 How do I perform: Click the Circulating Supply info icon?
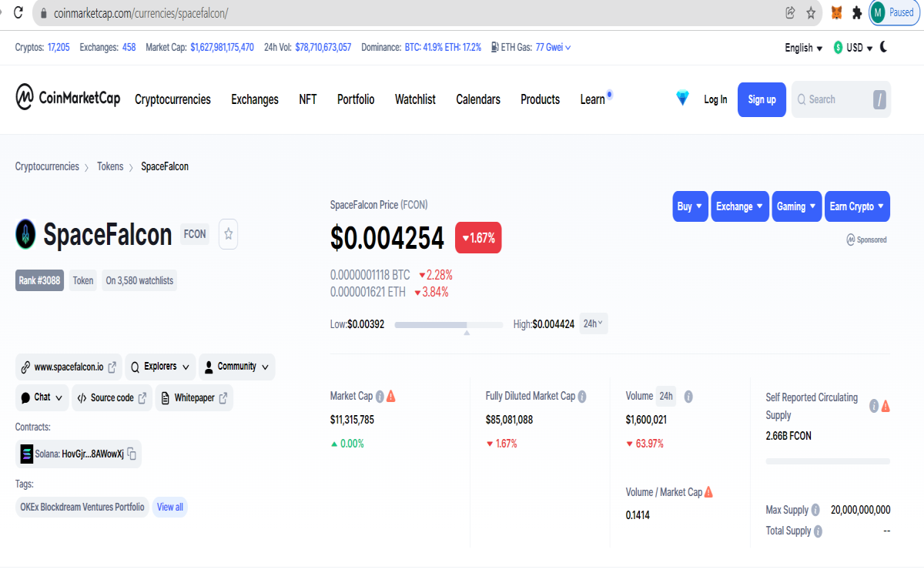click(x=874, y=406)
